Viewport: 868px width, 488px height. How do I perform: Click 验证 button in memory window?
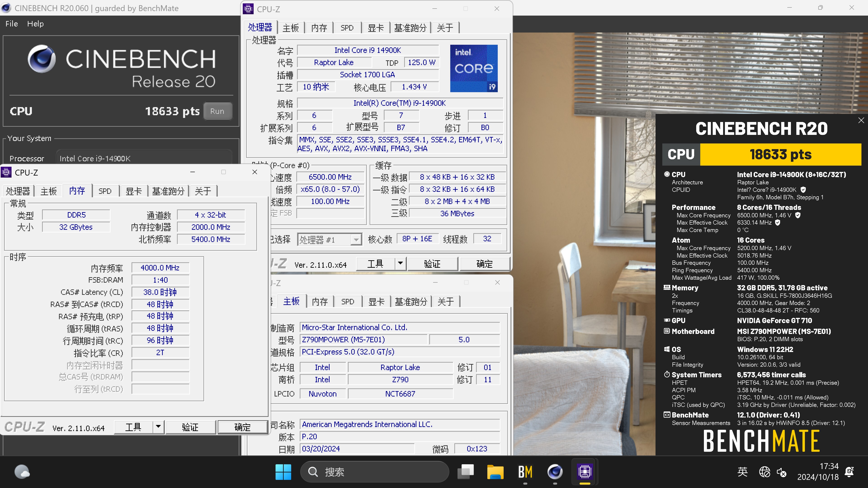(x=190, y=427)
